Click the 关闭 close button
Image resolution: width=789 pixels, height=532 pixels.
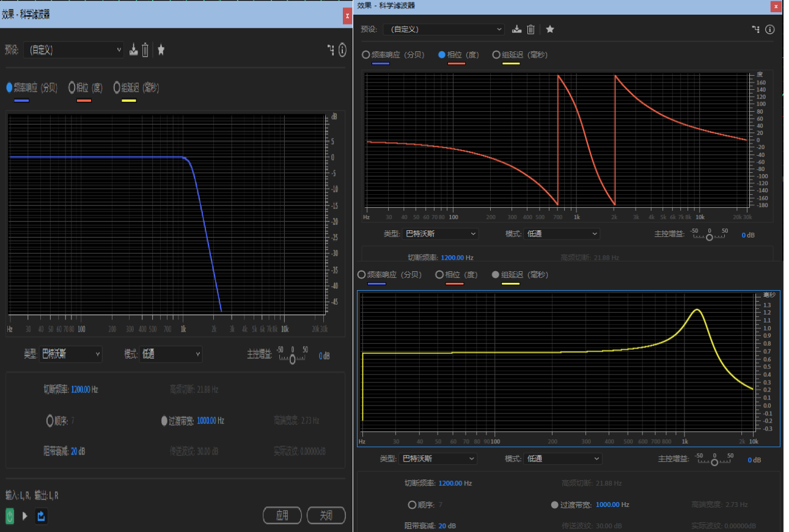pyautogui.click(x=326, y=516)
